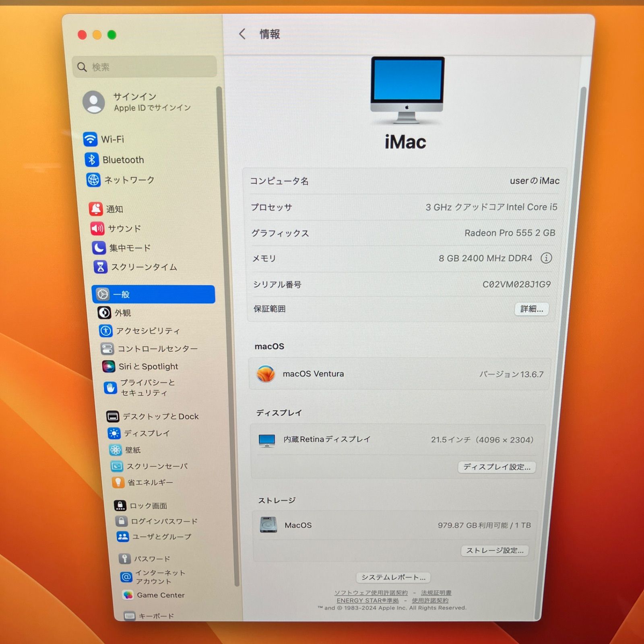Open システムレポート... button
644x644 pixels.
click(x=393, y=577)
